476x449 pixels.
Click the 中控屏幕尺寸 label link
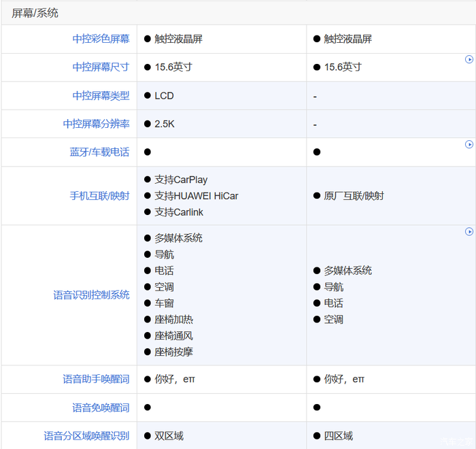pyautogui.click(x=101, y=67)
